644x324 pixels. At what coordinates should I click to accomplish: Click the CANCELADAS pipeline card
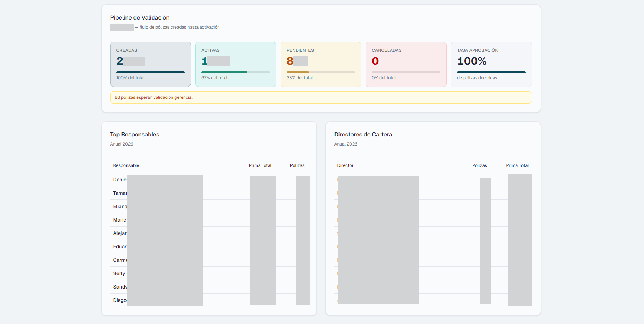pyautogui.click(x=406, y=64)
